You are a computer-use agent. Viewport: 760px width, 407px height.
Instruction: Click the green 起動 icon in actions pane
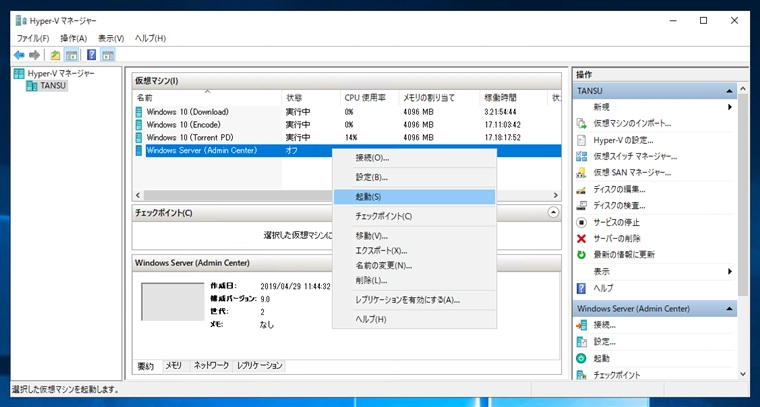(x=581, y=359)
